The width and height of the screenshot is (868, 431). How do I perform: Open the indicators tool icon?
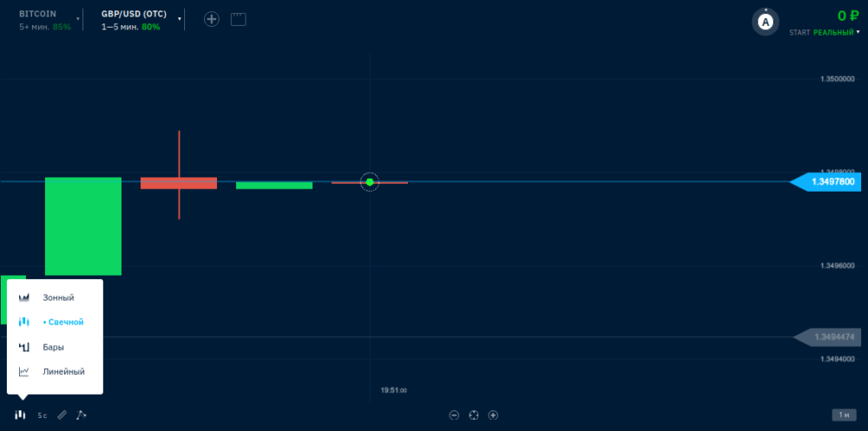tap(82, 415)
